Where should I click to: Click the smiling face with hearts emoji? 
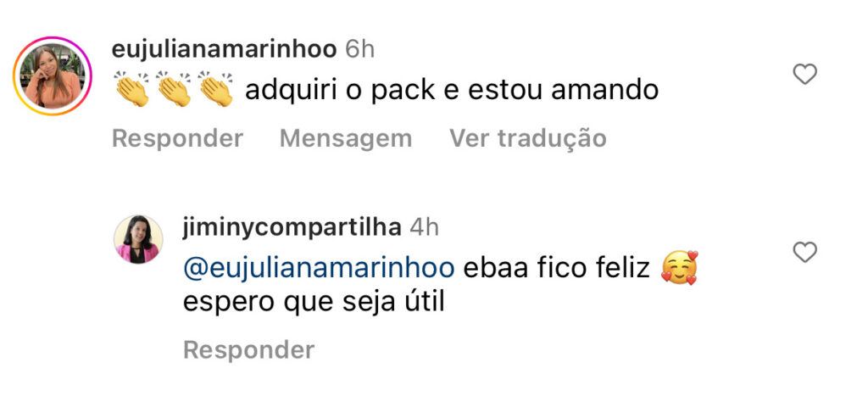coord(680,267)
